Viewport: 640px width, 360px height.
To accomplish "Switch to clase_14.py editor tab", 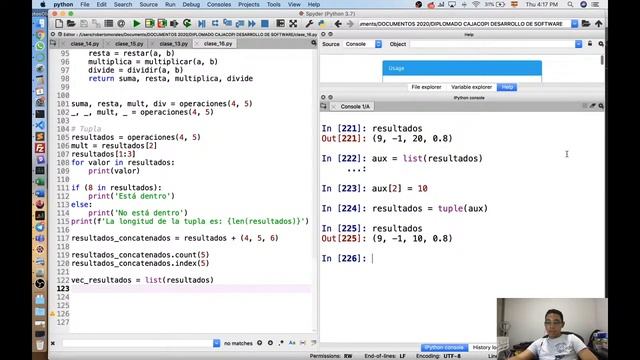I will click(84, 43).
